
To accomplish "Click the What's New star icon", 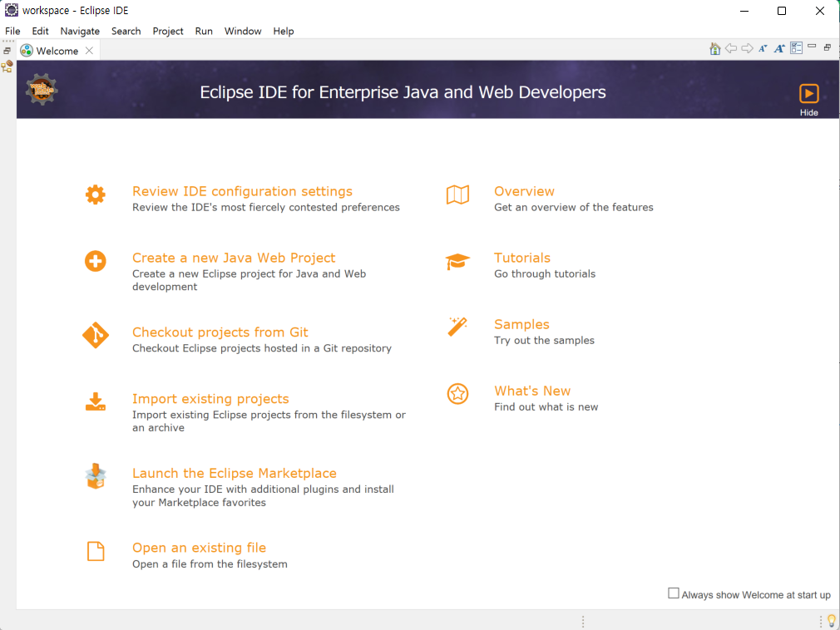I will pos(457,394).
